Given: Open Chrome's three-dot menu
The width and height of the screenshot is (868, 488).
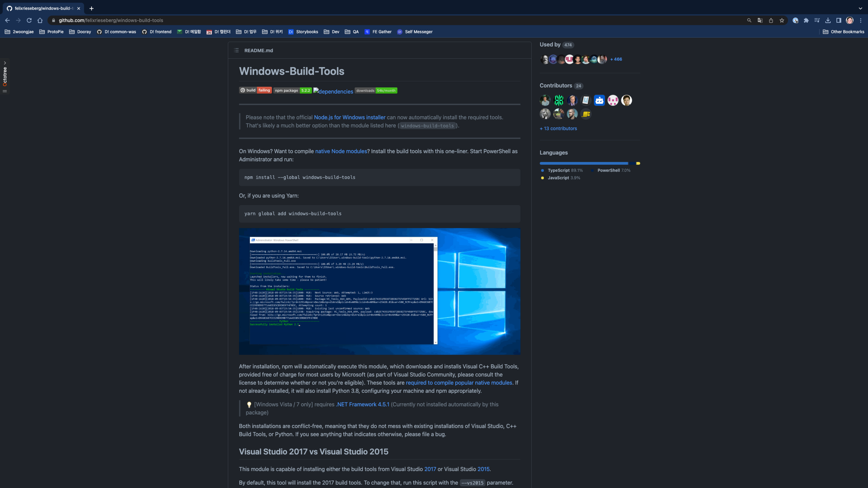Looking at the screenshot, I should click(861, 20).
